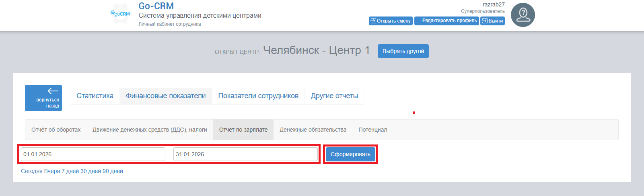Click 'Личный кабинет сотрудника' text
Screen dimensions: 644x196
coord(170,24)
